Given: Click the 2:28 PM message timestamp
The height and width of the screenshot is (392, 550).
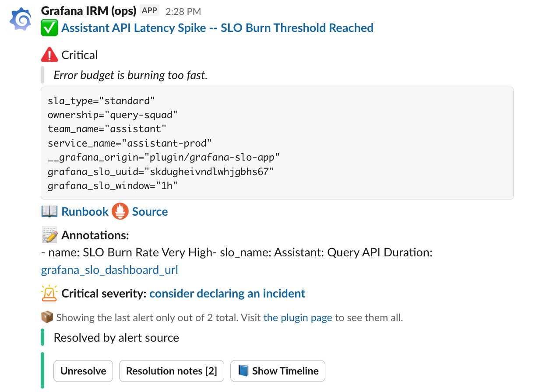Looking at the screenshot, I should (184, 10).
